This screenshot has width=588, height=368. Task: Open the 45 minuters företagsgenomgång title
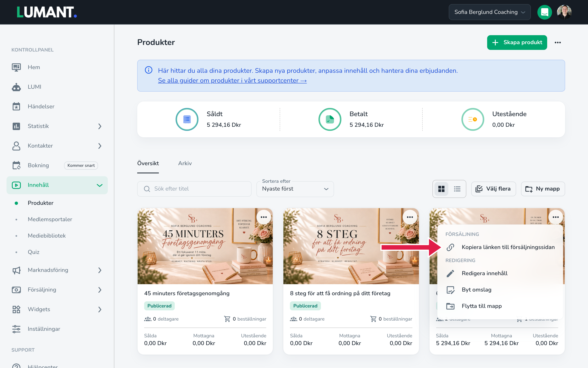[x=187, y=293]
